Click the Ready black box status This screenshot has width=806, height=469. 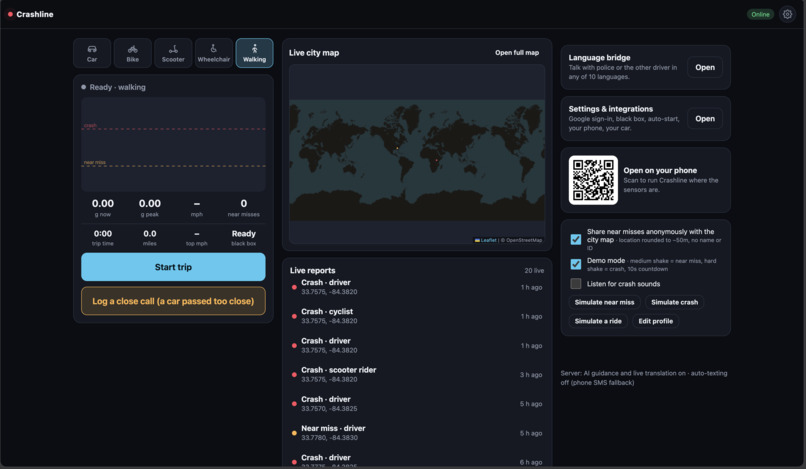click(x=244, y=233)
